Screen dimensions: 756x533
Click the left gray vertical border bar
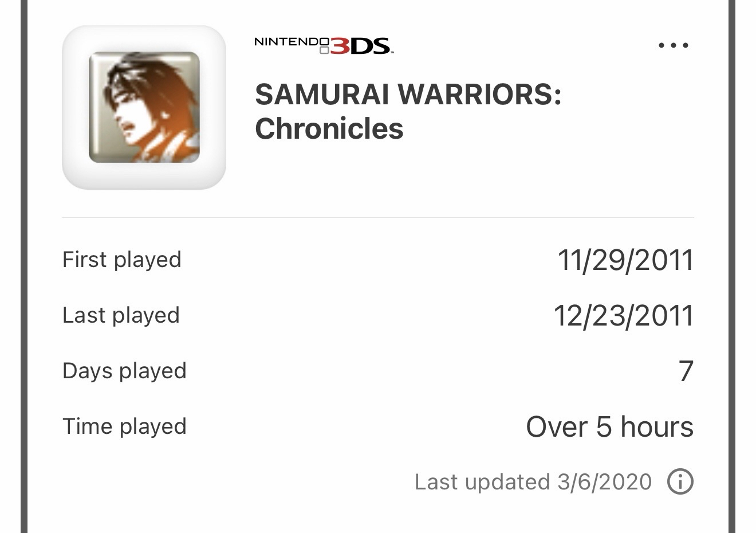[x=23, y=266]
